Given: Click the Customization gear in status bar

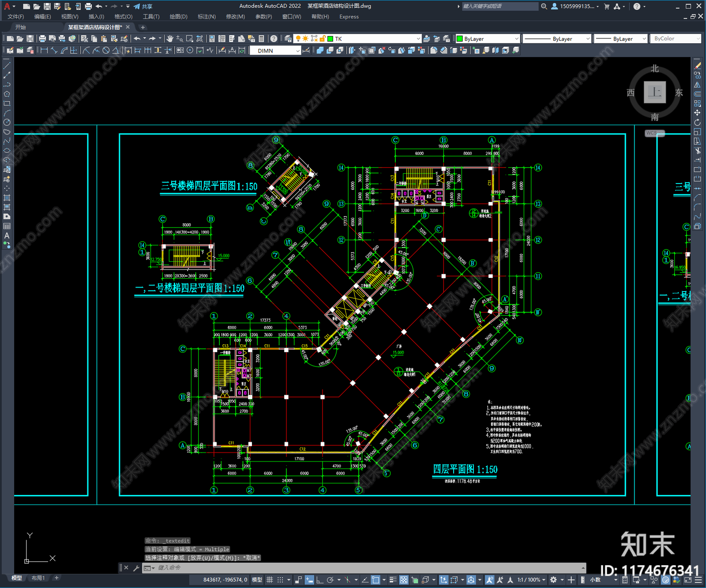Looking at the screenshot, I should (553, 580).
